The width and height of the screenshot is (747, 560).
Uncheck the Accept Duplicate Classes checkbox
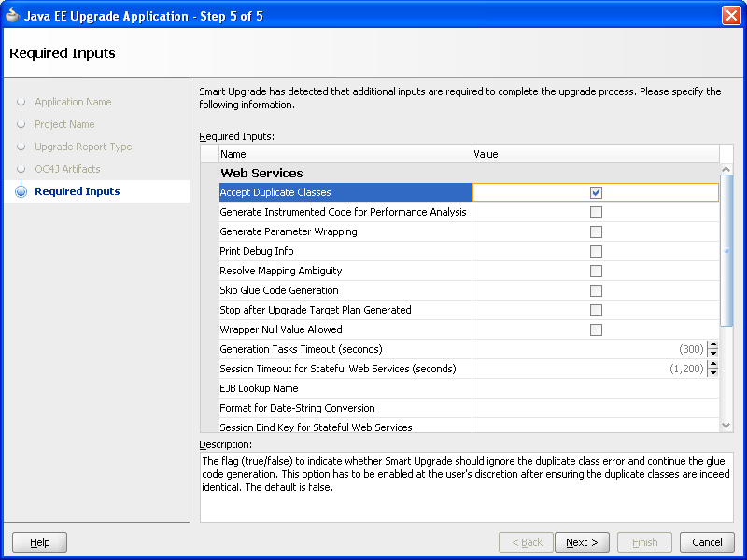pos(596,192)
